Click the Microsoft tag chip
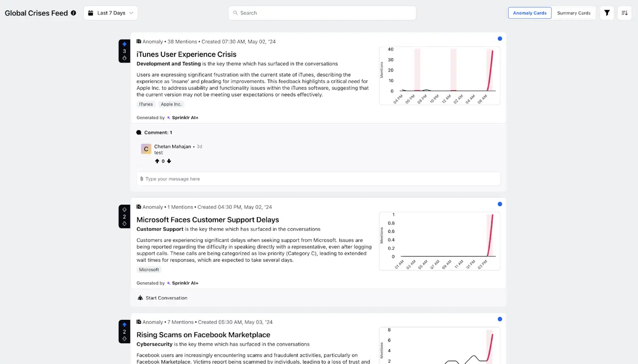 click(149, 270)
